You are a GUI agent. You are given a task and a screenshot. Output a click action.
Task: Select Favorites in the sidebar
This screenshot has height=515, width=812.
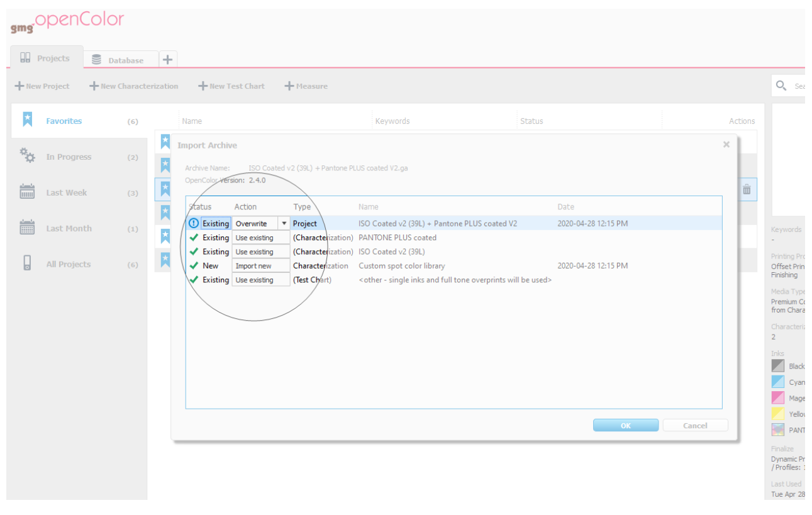tap(79, 121)
